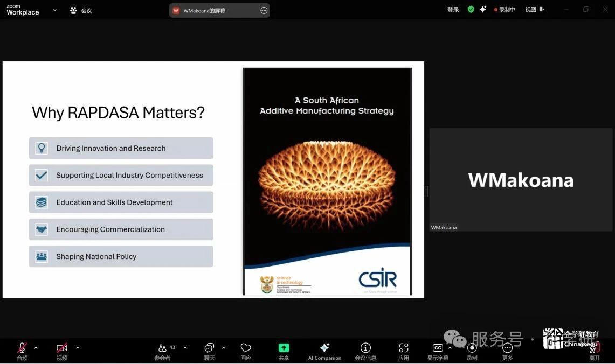Click 'Encouraging Commercialization' on the slide
This screenshot has height=364, width=615.
tap(110, 229)
